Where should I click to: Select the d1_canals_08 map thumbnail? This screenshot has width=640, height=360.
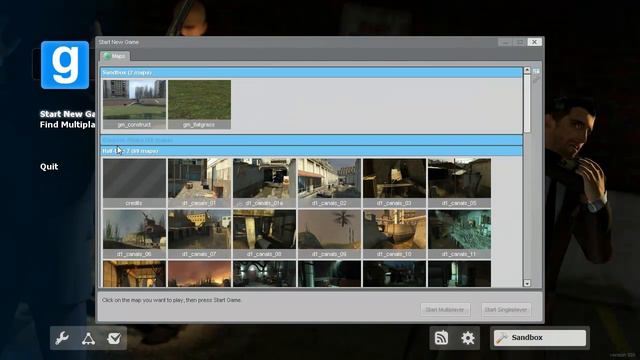pyautogui.click(x=264, y=234)
